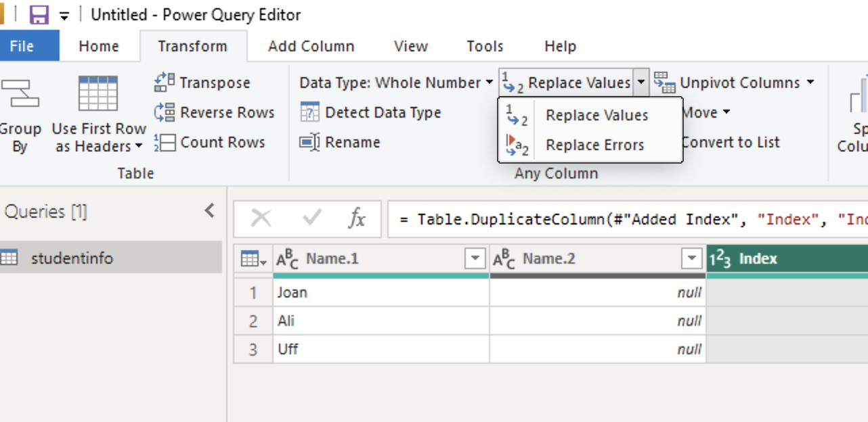Select the cell containing Ali
Screen dimensions: 868x422
(x=381, y=321)
